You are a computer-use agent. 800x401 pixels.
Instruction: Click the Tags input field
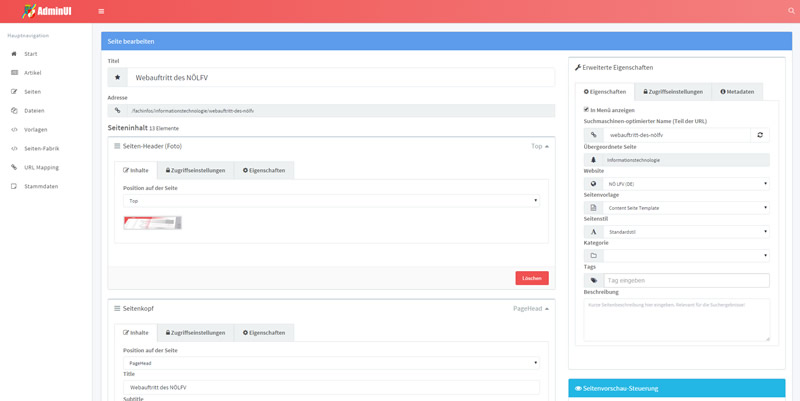[686, 281]
